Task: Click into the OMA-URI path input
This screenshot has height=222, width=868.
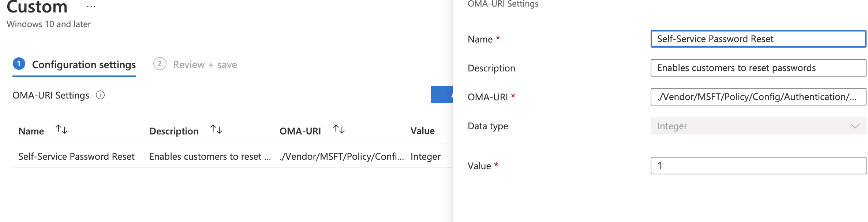Action: coord(757,97)
